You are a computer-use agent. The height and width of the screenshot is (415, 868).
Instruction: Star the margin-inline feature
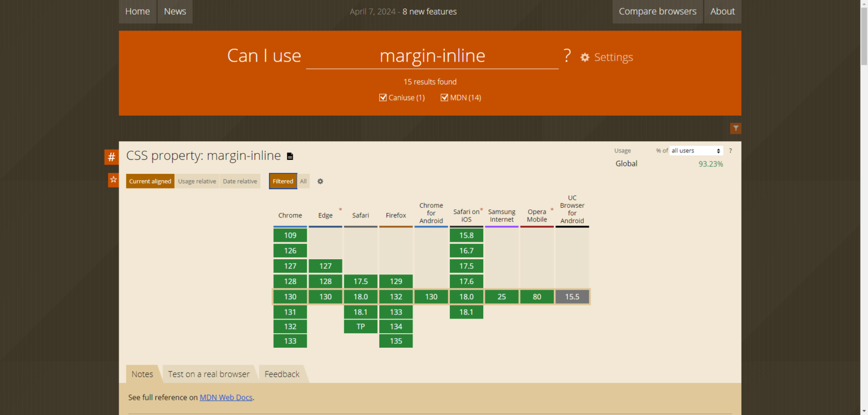pos(113,180)
